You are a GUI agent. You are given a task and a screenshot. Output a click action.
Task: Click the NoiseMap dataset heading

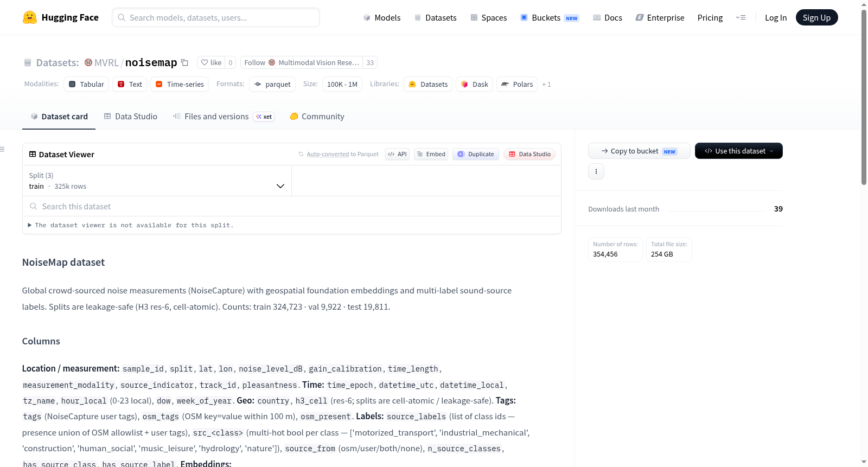63,262
